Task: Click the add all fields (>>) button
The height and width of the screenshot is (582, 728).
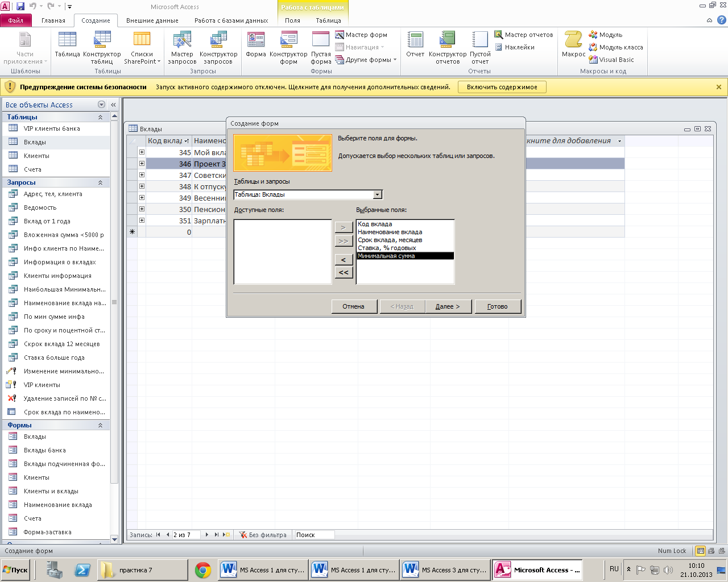Action: 344,241
